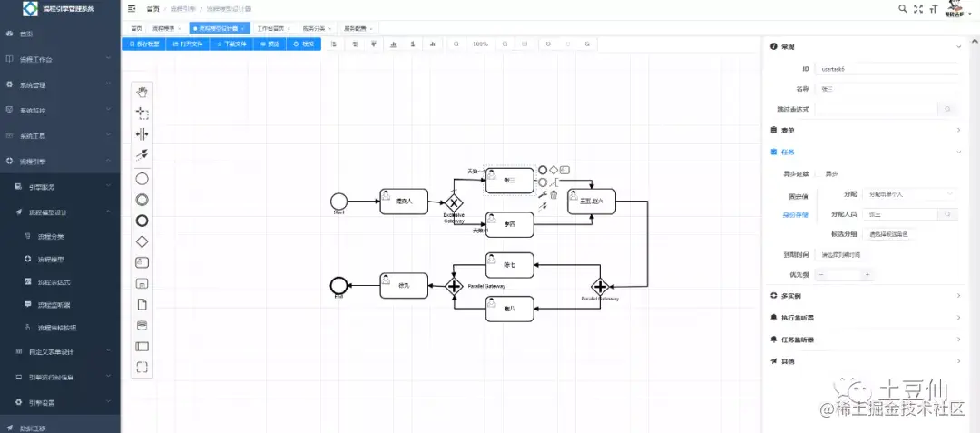Open 流程分类 in sidebar
This screenshot has width=980, height=433.
click(x=60, y=237)
